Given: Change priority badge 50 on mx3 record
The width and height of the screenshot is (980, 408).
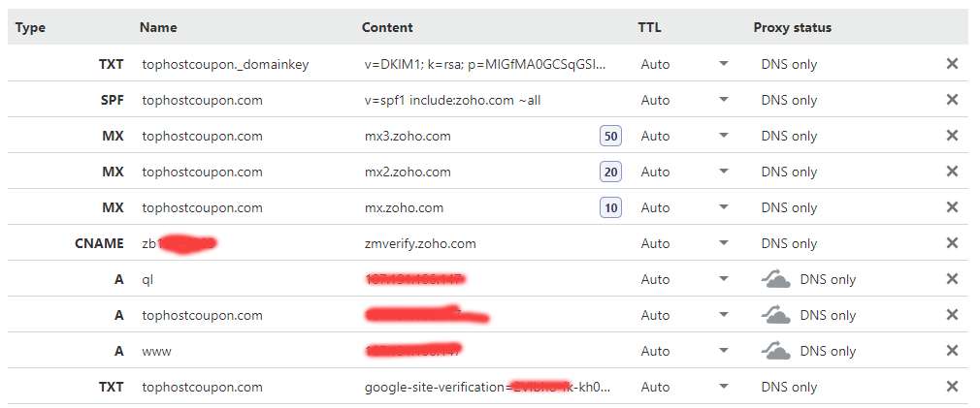Looking at the screenshot, I should click(610, 136).
